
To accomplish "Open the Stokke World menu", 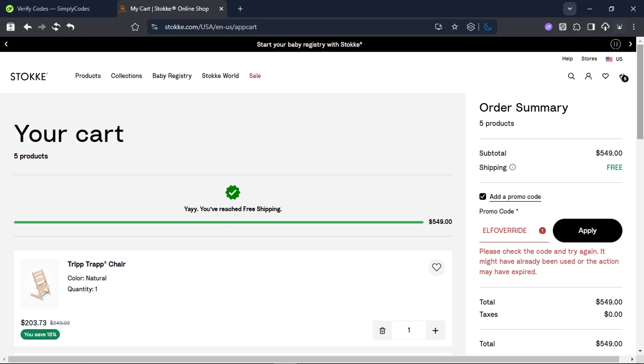I will 220,76.
